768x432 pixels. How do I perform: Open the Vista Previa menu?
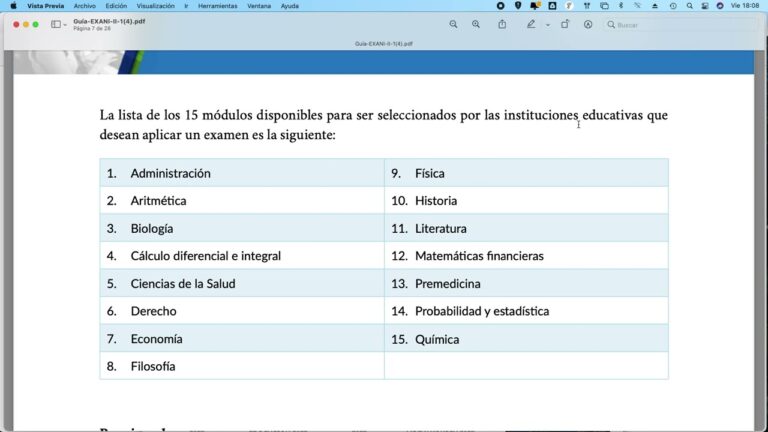pos(46,6)
